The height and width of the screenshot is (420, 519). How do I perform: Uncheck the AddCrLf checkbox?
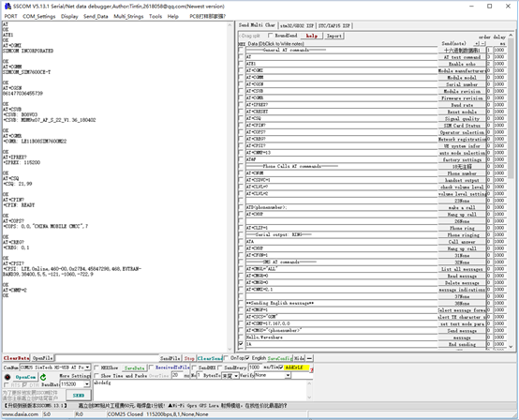(x=281, y=367)
